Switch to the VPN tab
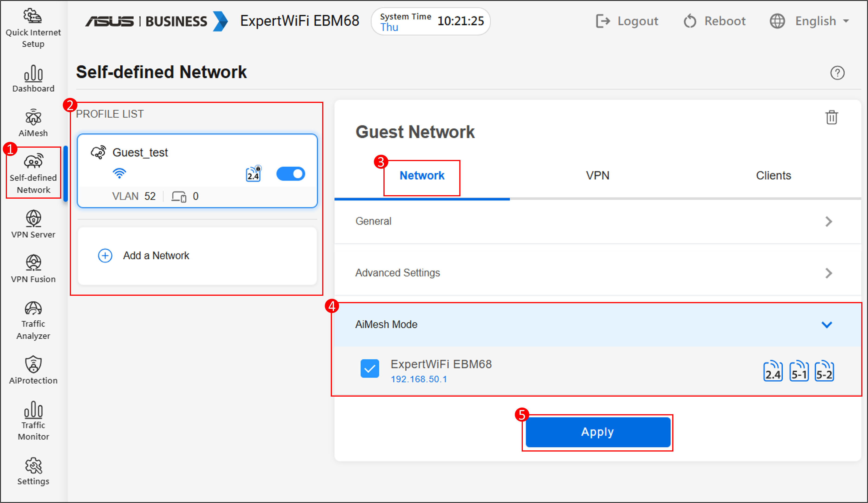 (597, 175)
